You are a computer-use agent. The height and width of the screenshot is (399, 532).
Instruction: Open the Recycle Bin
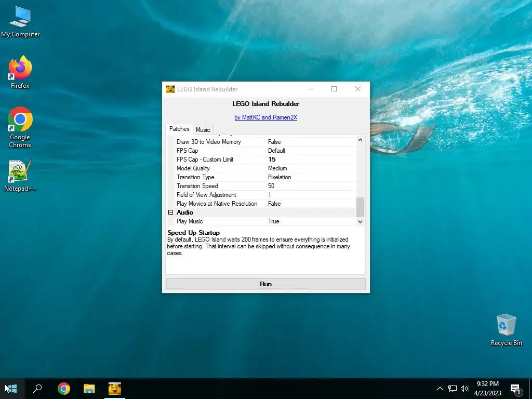(506, 330)
